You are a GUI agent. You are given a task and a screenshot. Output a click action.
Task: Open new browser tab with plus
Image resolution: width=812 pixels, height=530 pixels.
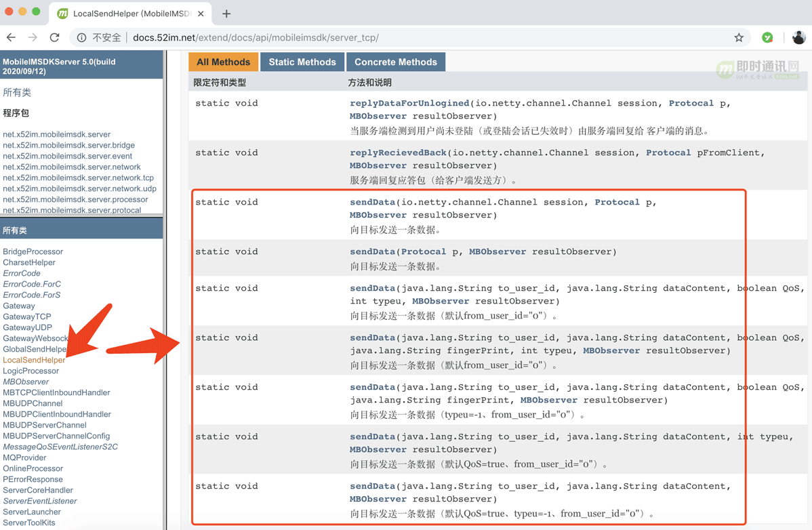[226, 14]
